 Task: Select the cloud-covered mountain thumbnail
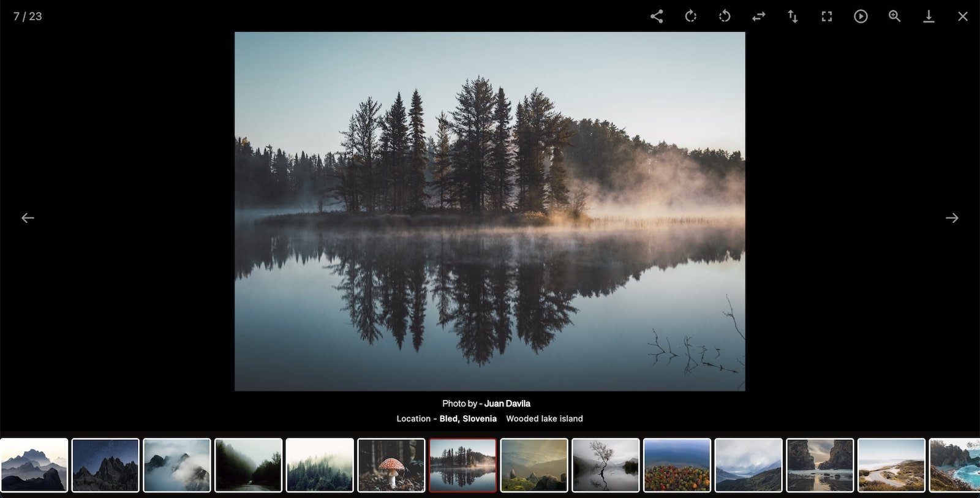(x=177, y=465)
